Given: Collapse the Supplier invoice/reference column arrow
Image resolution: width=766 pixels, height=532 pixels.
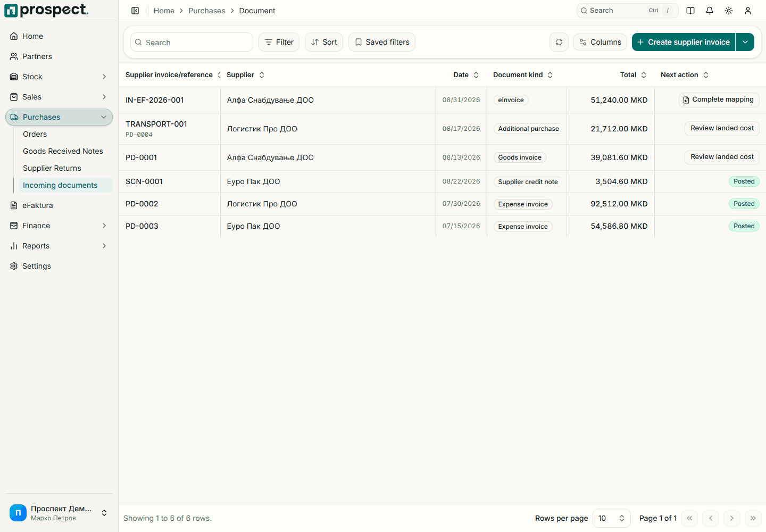Looking at the screenshot, I should (219, 75).
